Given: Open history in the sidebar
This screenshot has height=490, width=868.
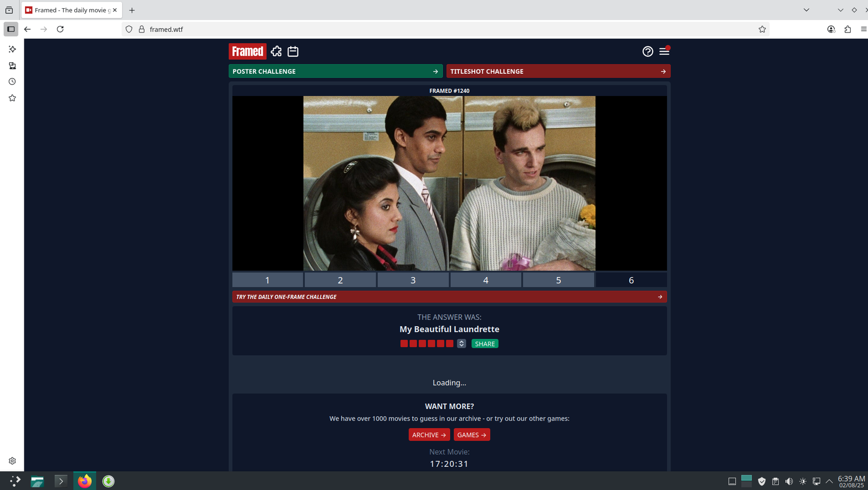Looking at the screenshot, I should click(12, 82).
